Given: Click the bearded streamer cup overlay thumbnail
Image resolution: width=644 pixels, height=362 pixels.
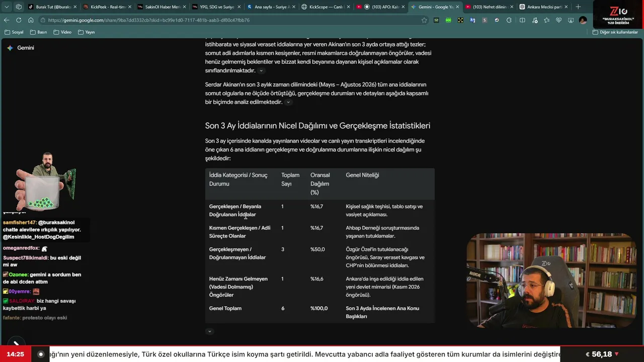Looking at the screenshot, I should (45, 181).
